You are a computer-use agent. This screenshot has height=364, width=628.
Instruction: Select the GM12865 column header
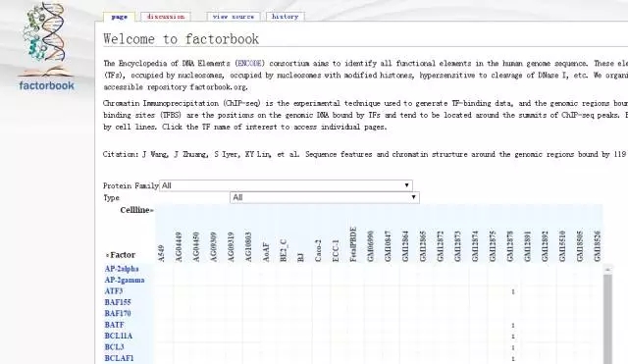point(423,246)
